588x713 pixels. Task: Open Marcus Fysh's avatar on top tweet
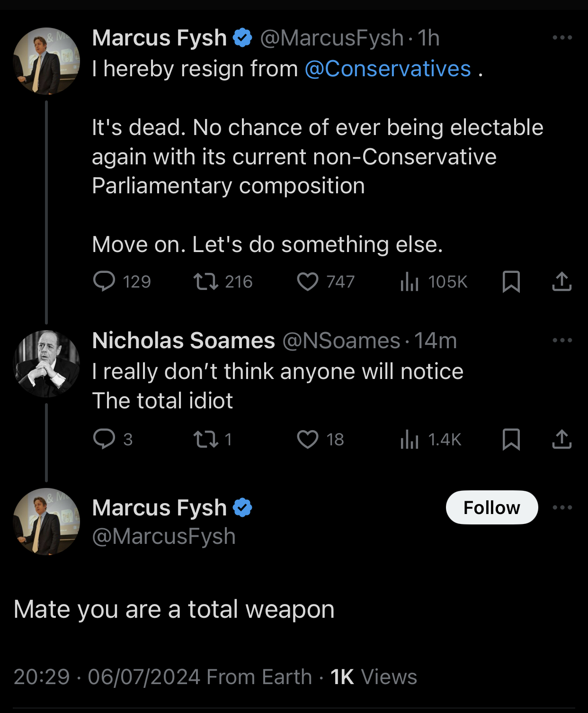46,61
